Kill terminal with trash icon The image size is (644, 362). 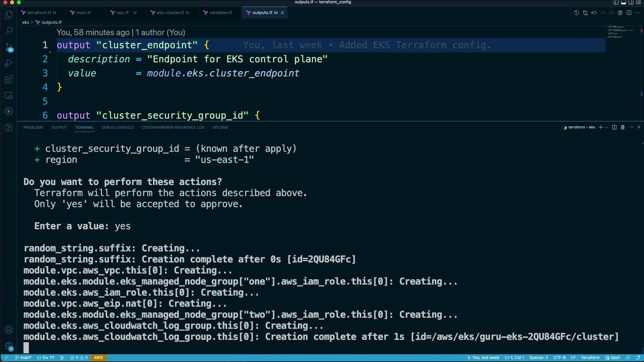click(623, 127)
